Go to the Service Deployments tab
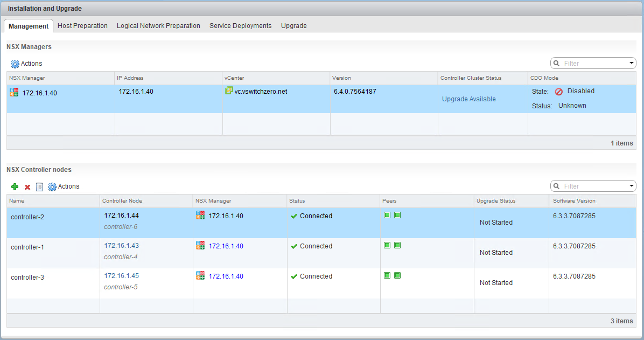 (x=240, y=26)
